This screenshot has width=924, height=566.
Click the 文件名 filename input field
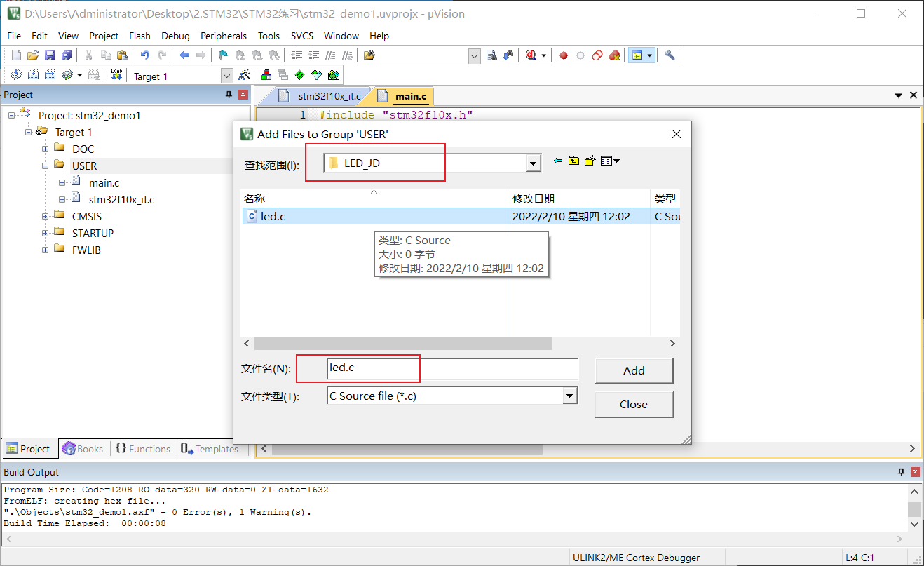click(453, 369)
